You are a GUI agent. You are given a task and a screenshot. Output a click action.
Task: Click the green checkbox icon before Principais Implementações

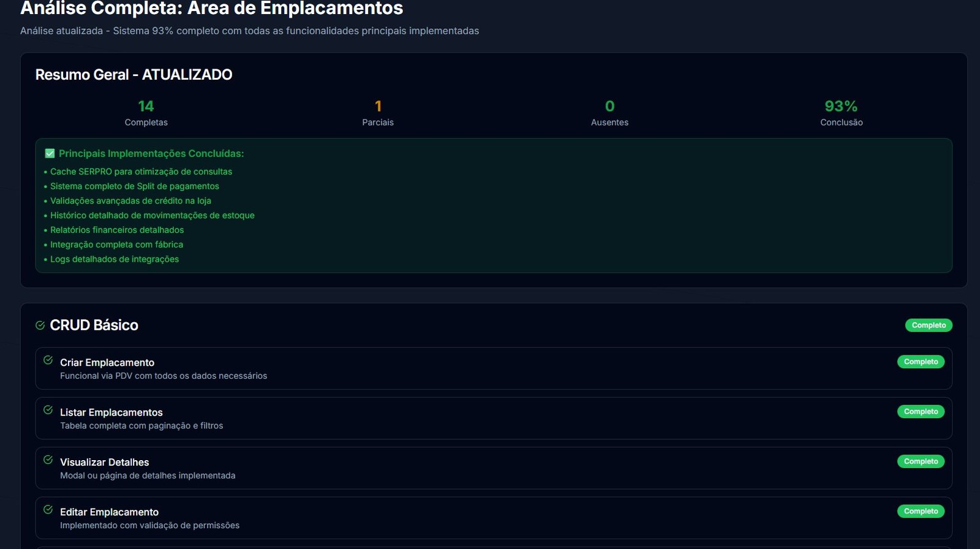coord(50,153)
